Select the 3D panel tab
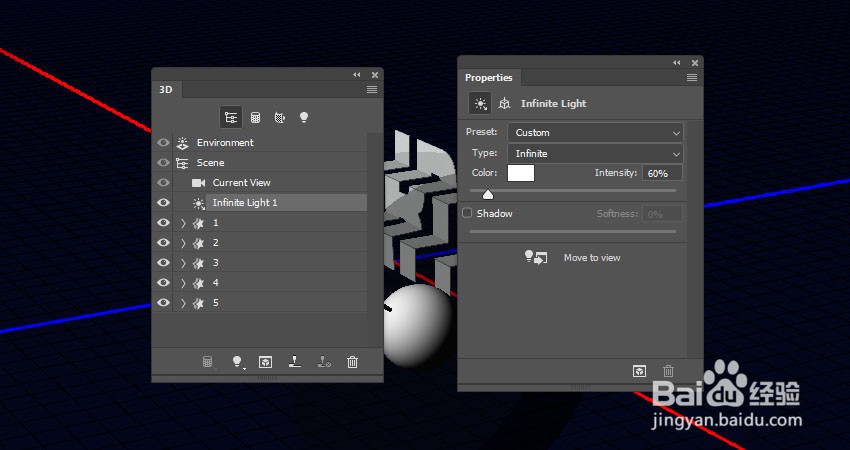This screenshot has width=850, height=450. point(166,89)
